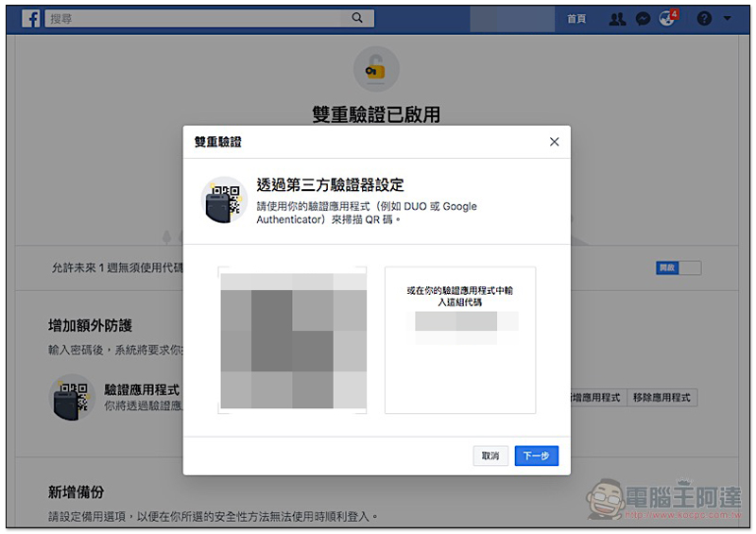The height and width of the screenshot is (534, 756).
Task: Open notifications globe with badge 4
Action: pos(668,18)
